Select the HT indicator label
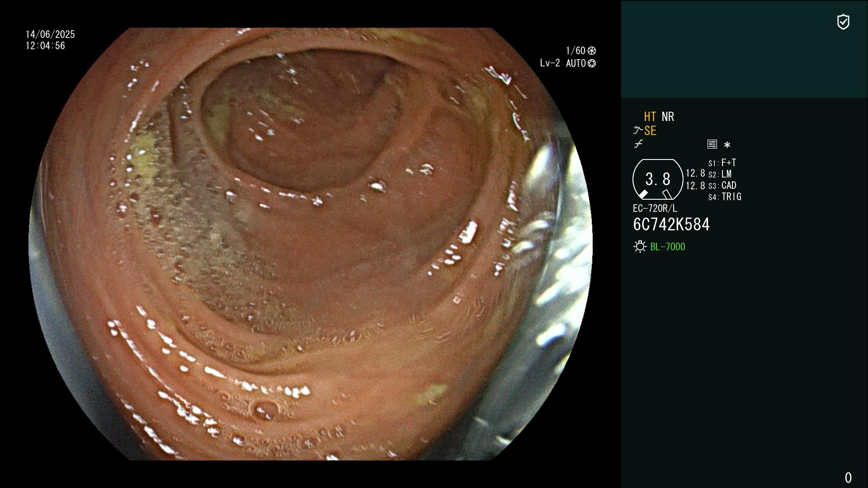This screenshot has width=868, height=488. click(650, 117)
